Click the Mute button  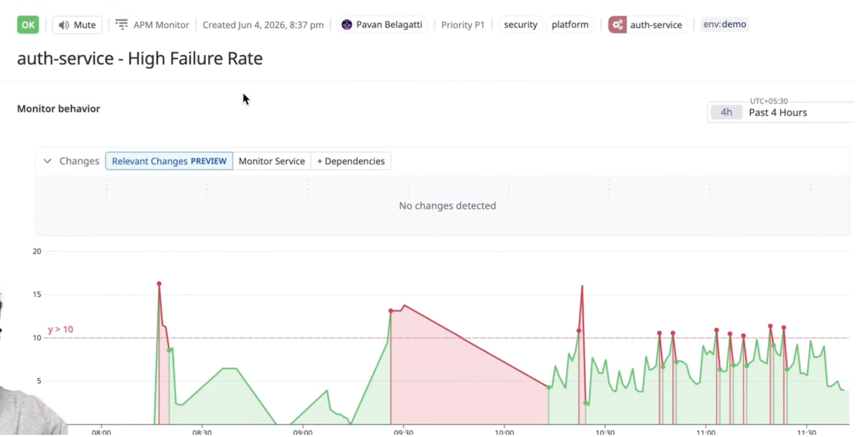(x=77, y=25)
